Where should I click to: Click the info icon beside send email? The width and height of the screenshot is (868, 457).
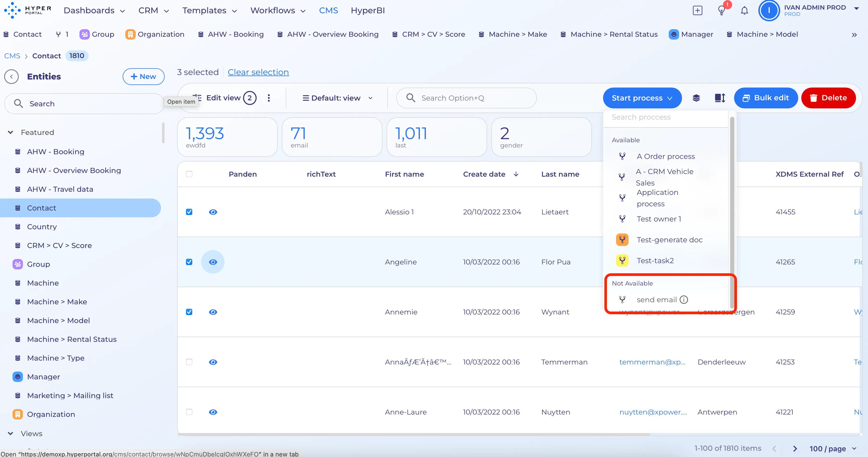684,299
